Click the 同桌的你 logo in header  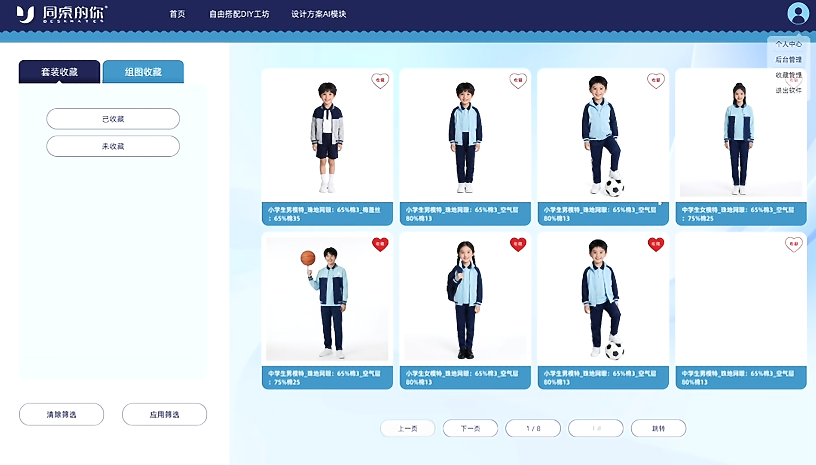tap(61, 14)
